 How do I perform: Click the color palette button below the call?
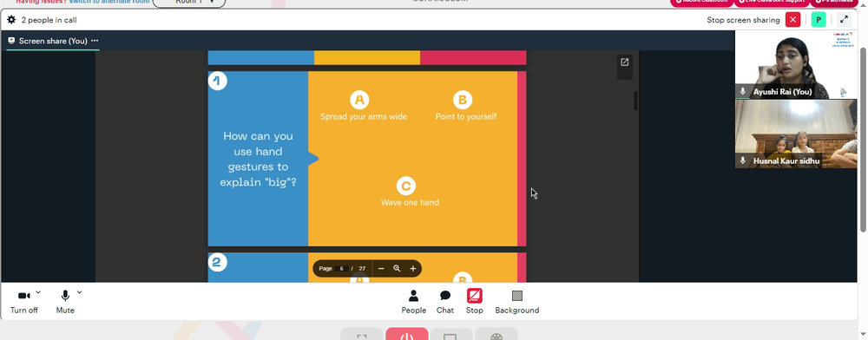point(496,334)
